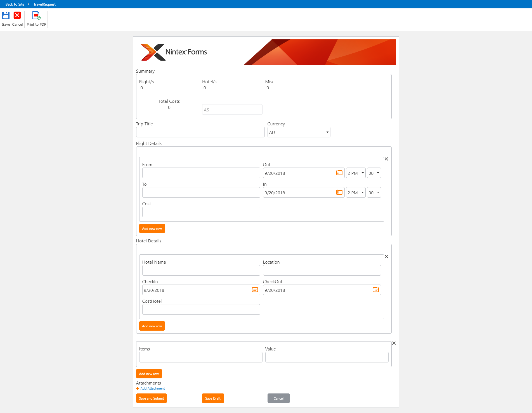Go Back to Site

tap(15, 4)
